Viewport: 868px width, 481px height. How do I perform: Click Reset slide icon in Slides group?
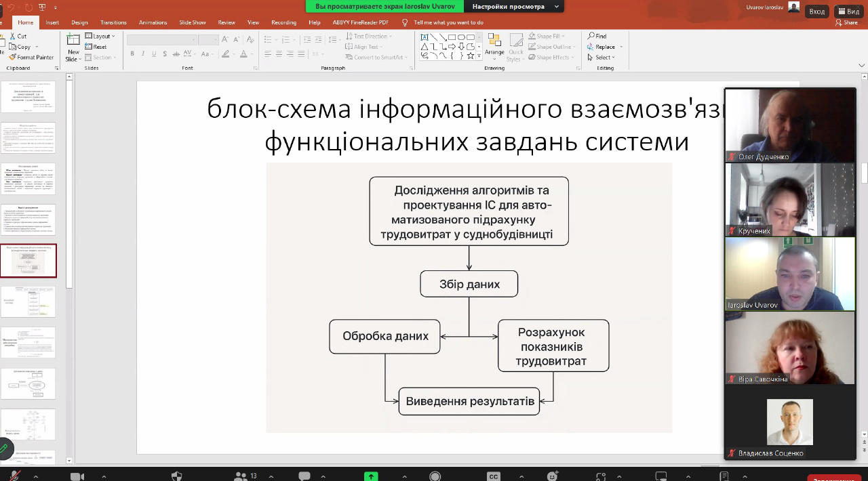[x=89, y=47]
